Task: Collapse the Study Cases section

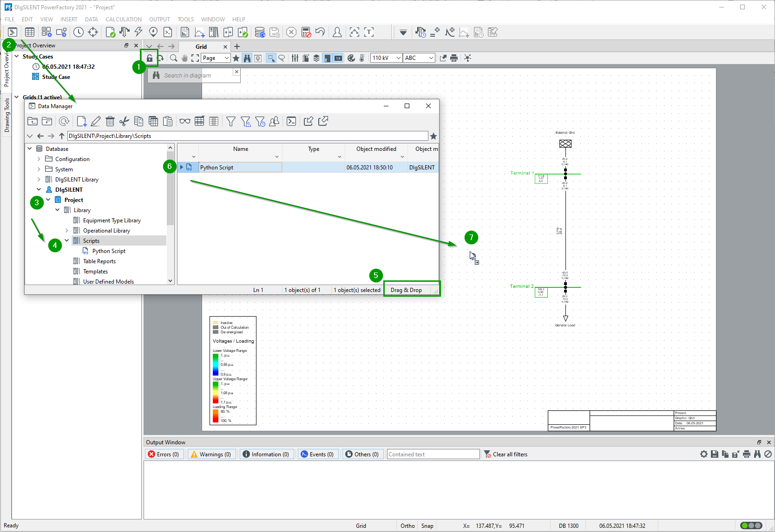Action: pyautogui.click(x=17, y=56)
